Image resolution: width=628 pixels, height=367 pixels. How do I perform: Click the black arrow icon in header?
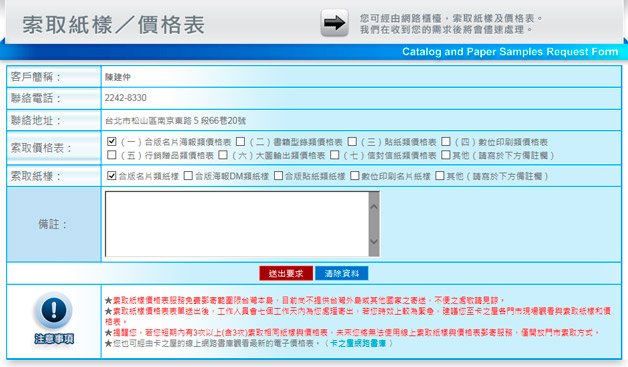pos(334,23)
